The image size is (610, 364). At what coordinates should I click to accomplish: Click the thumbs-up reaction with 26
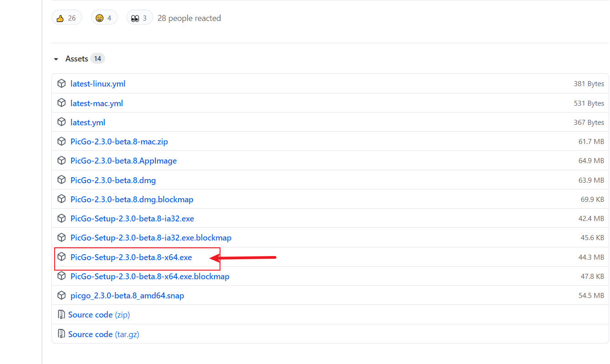(x=67, y=18)
